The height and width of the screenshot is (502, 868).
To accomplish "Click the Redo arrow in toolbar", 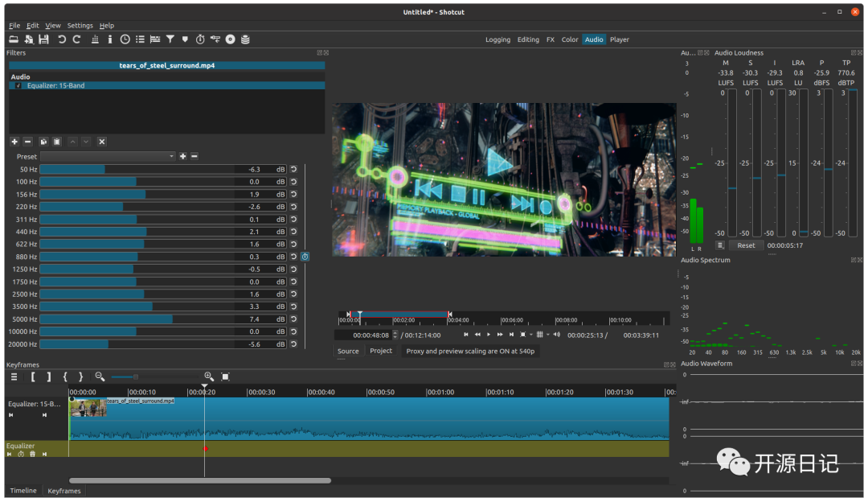I will click(x=77, y=39).
